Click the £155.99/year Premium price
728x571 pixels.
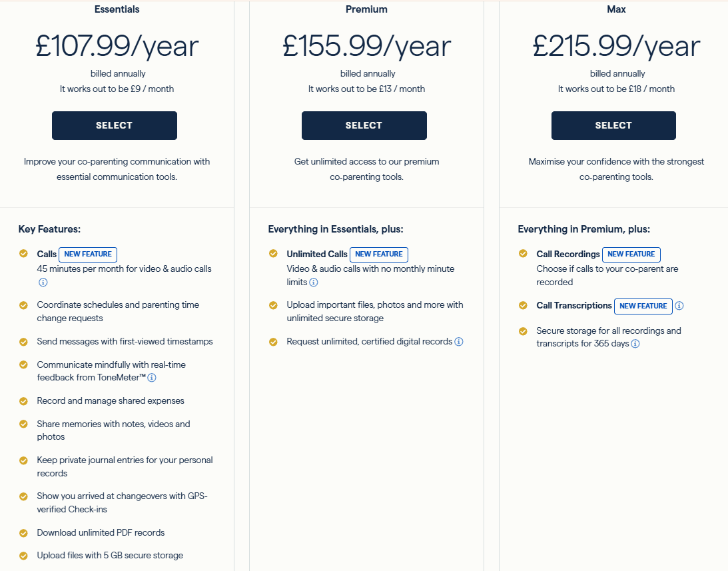tap(366, 46)
